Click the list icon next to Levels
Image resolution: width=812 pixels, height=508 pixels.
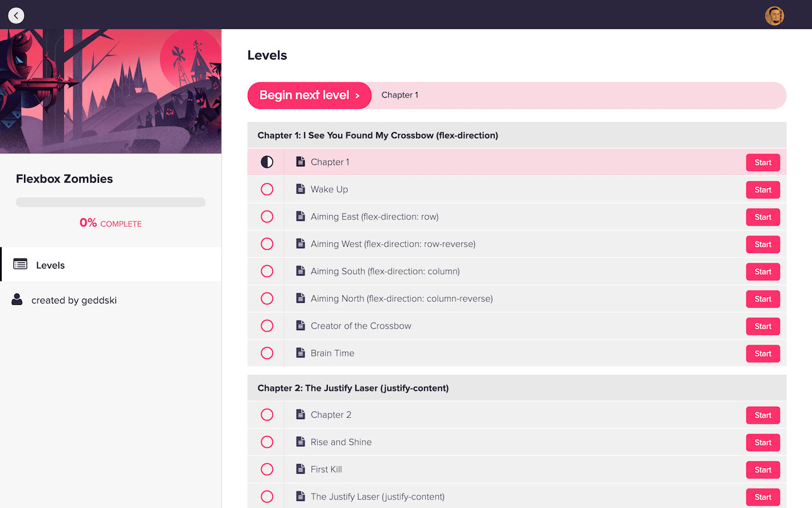click(x=18, y=265)
